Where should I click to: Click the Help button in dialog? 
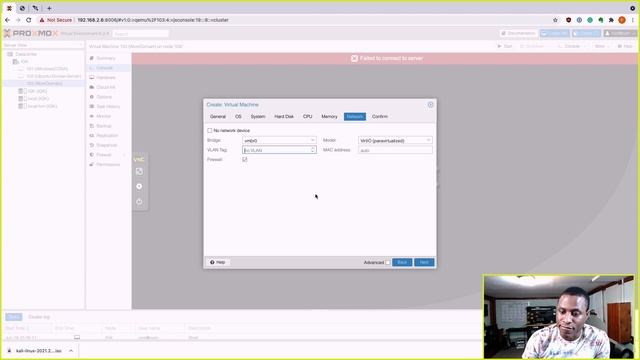218,262
